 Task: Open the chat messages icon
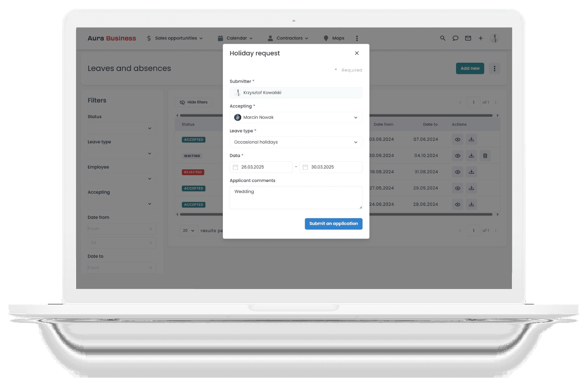[x=455, y=38]
